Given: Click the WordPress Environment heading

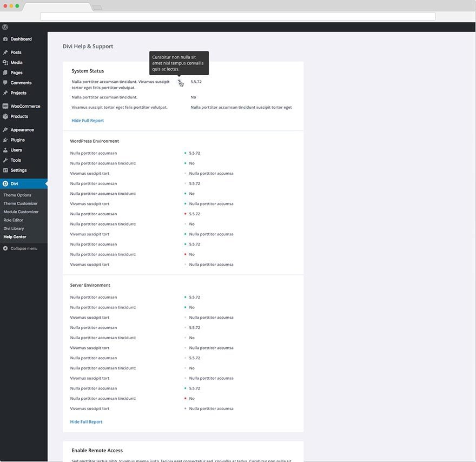Looking at the screenshot, I should point(95,141).
